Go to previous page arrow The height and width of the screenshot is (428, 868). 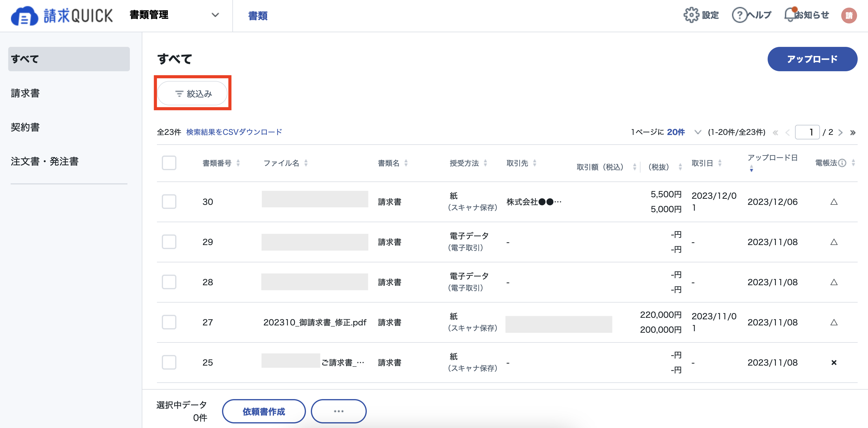pyautogui.click(x=787, y=132)
